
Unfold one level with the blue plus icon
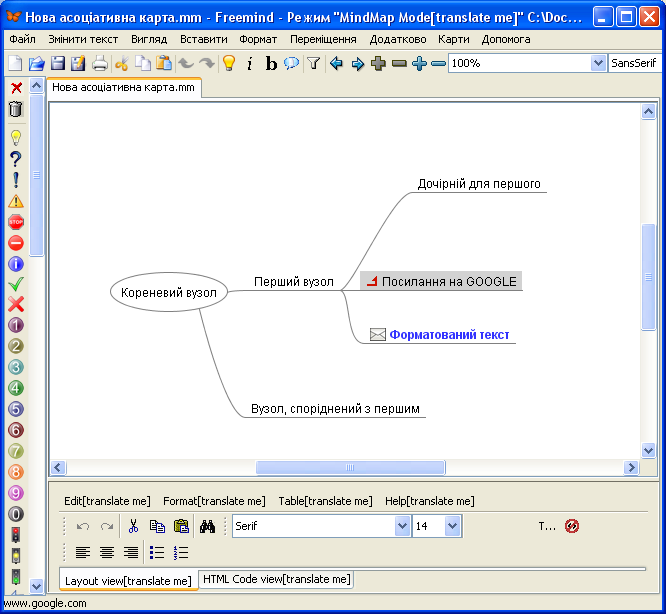419,63
